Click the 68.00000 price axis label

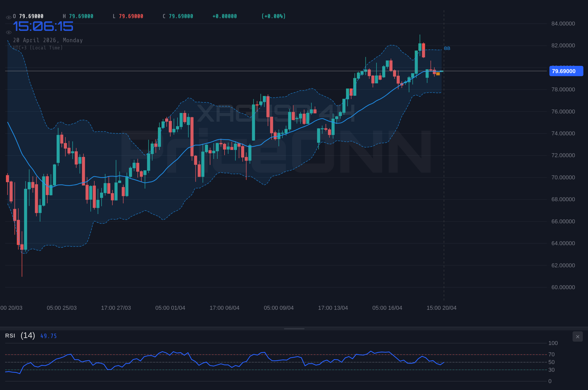563,199
